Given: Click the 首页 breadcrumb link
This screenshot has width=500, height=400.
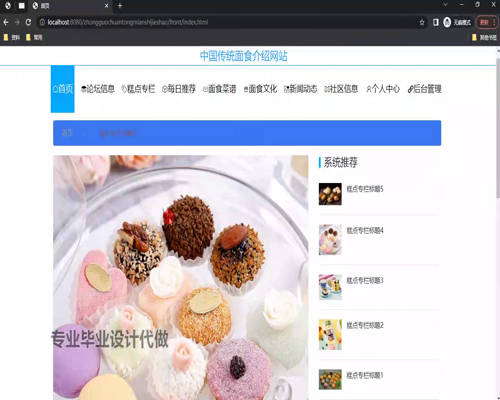Looking at the screenshot, I should (67, 133).
